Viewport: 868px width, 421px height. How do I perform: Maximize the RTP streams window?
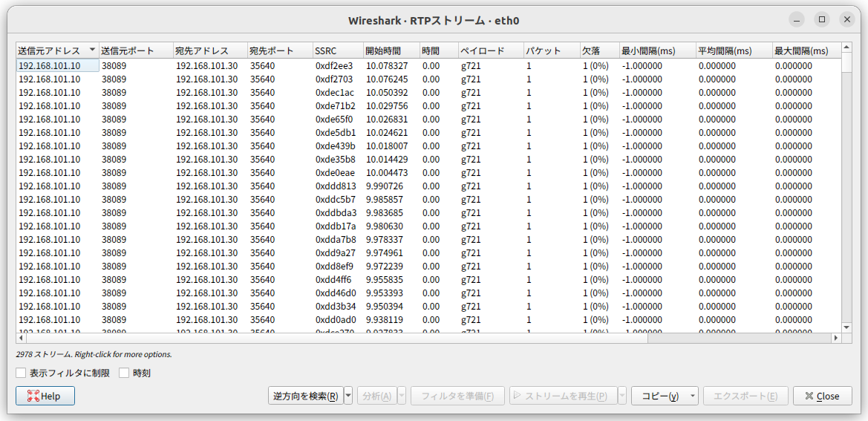point(821,20)
